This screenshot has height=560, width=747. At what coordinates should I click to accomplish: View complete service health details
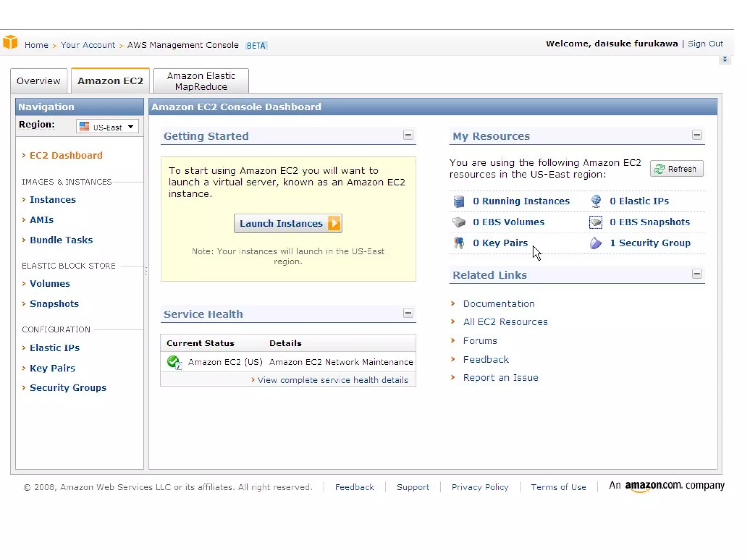point(333,380)
